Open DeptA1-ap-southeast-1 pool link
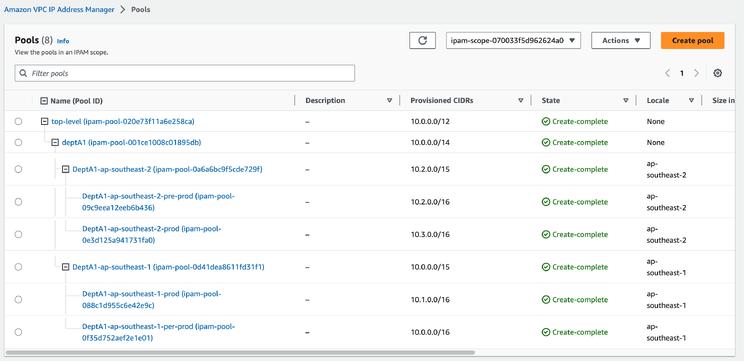This screenshot has height=361, width=744. [168, 267]
